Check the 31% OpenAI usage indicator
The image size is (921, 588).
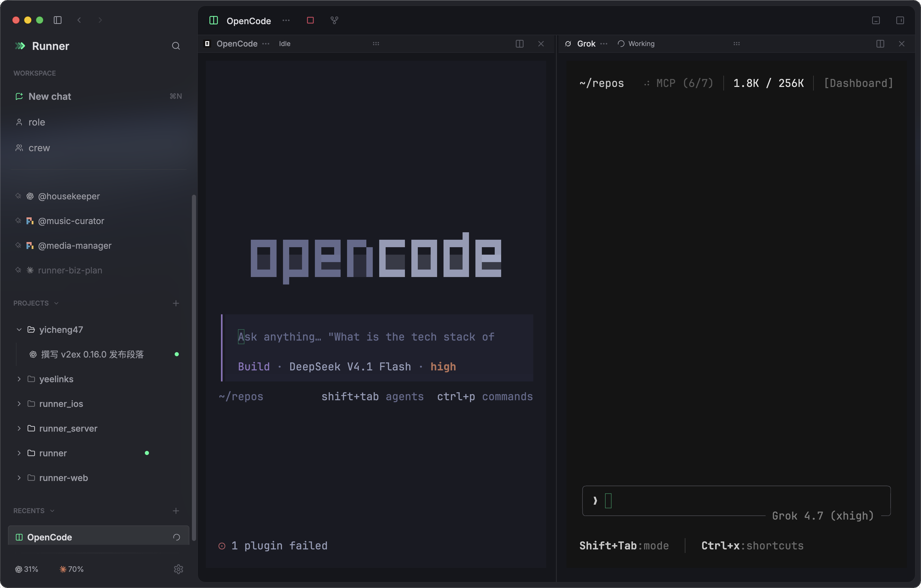[26, 569]
